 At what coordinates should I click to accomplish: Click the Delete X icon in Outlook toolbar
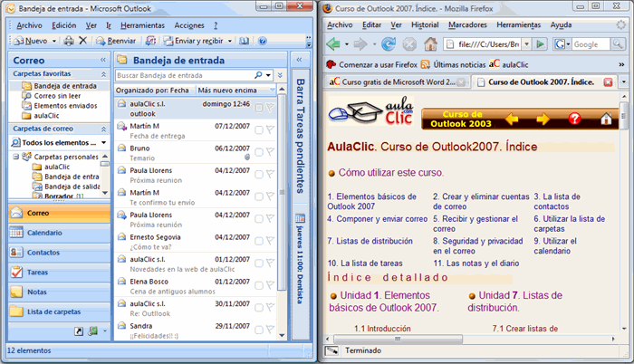click(83, 41)
